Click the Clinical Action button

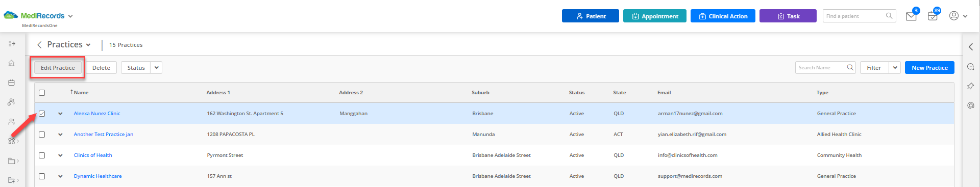click(723, 16)
